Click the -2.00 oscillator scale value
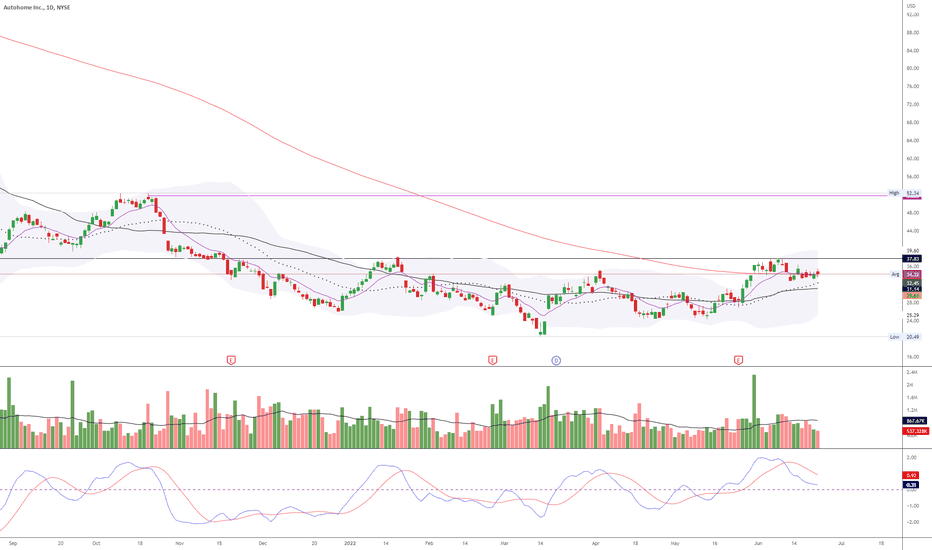This screenshot has width=932, height=550. tap(911, 522)
